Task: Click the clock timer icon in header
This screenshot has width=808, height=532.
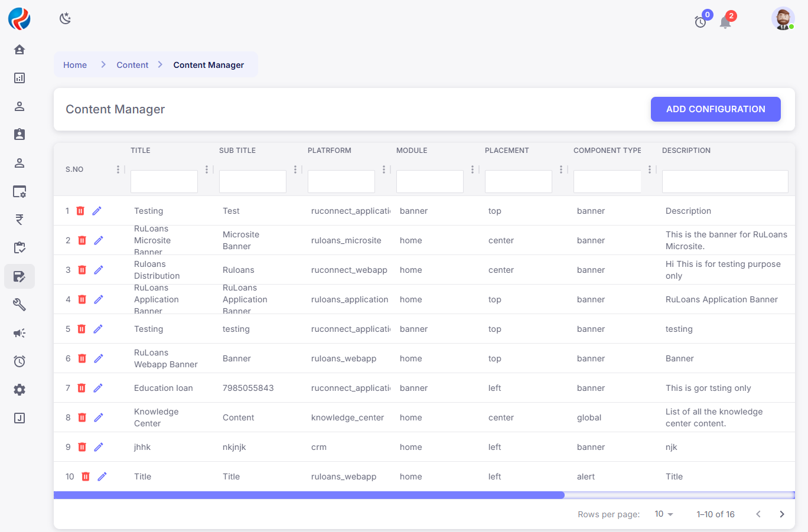Action: (x=701, y=22)
